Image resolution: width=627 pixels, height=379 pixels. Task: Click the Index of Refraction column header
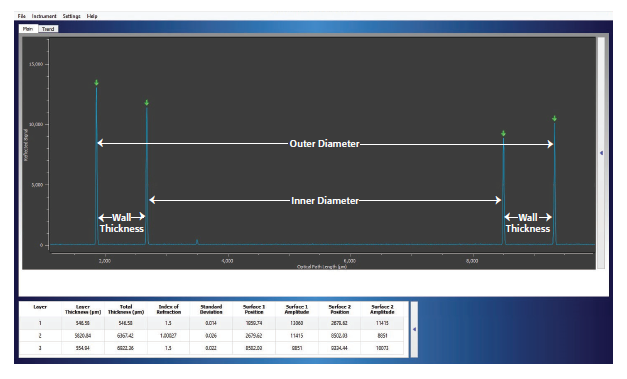pyautogui.click(x=168, y=309)
